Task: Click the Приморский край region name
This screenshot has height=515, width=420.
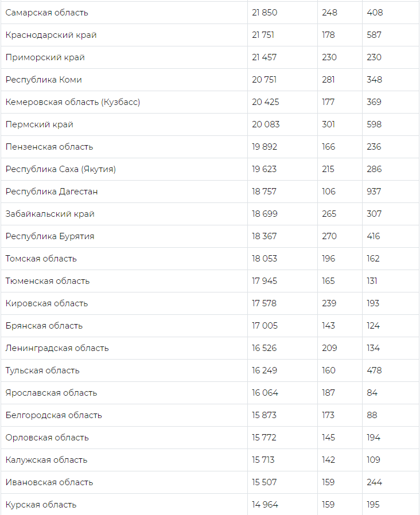Action: pyautogui.click(x=45, y=57)
